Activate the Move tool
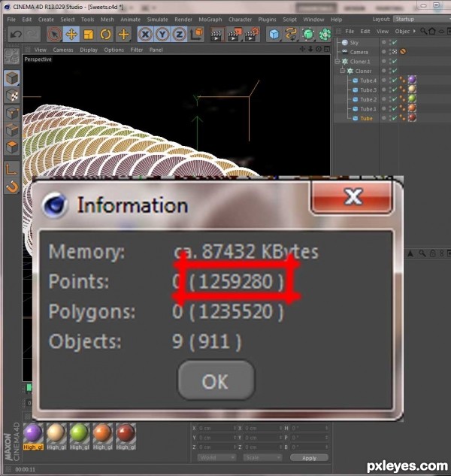 coord(71,35)
